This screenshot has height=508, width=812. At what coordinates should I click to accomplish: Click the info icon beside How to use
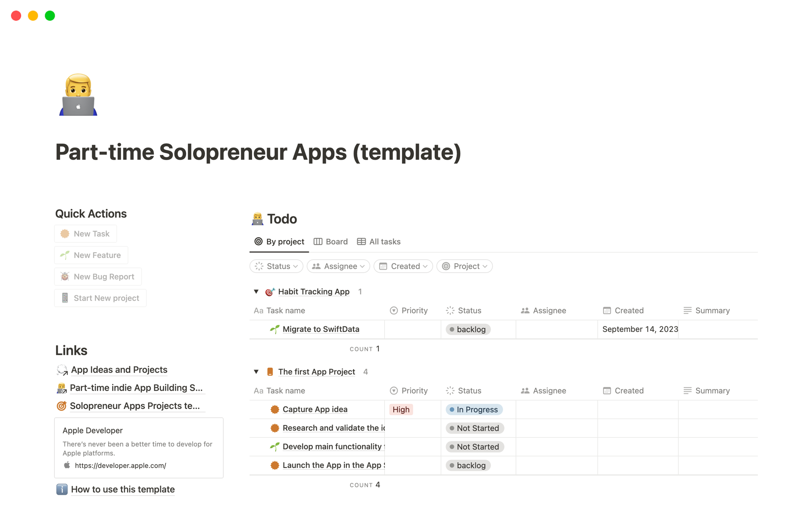point(62,489)
